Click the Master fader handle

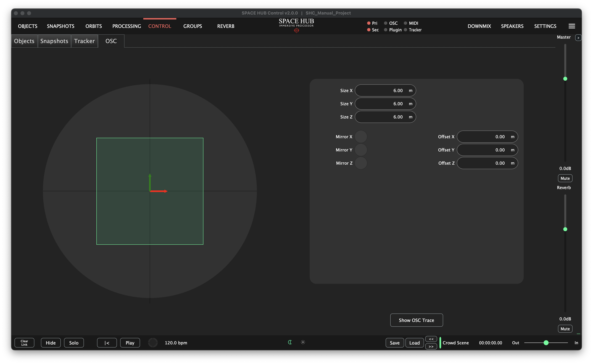tap(565, 79)
